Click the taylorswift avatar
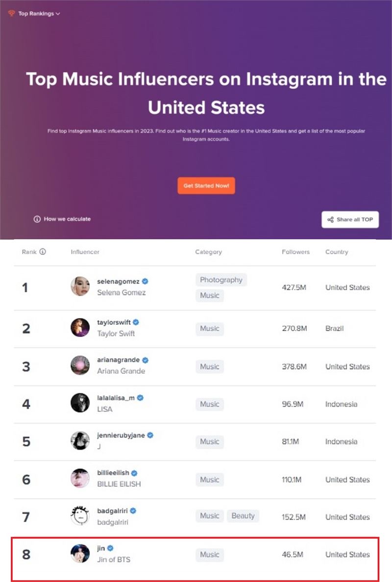 pos(80,327)
